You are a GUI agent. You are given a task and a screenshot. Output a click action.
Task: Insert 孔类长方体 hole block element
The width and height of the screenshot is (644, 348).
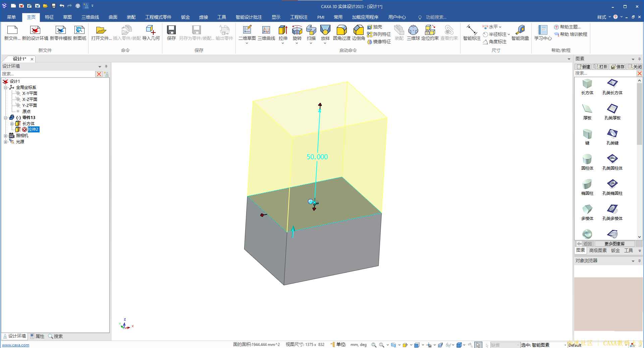612,87
